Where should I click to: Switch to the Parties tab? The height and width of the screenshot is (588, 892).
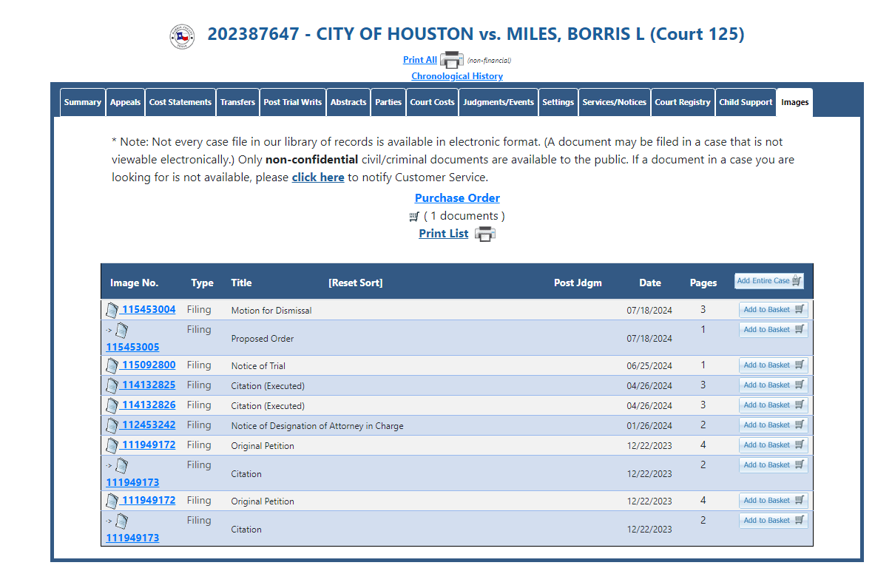[388, 102]
